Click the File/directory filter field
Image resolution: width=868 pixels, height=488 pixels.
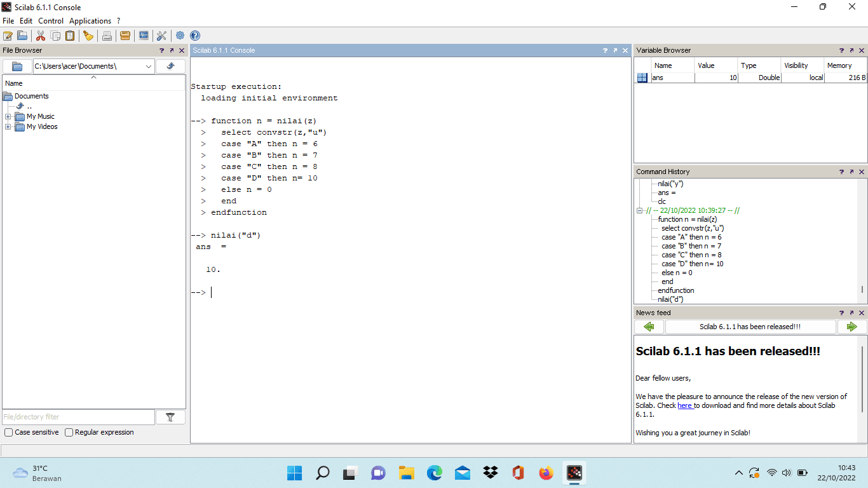(x=78, y=417)
